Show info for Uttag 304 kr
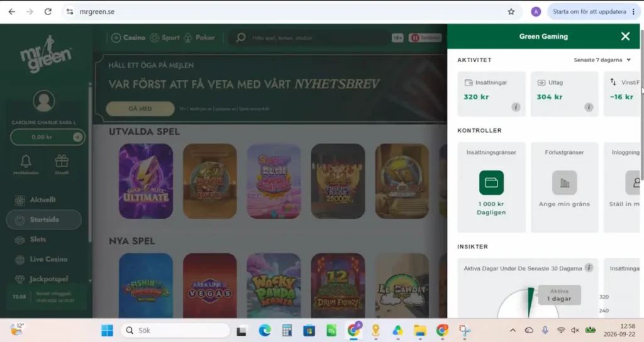 click(589, 107)
